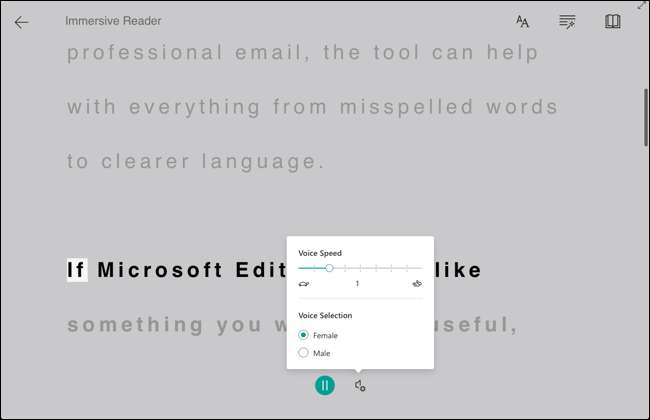Click the back arrow to exit Immersive Reader
The width and height of the screenshot is (650, 420).
(21, 22)
